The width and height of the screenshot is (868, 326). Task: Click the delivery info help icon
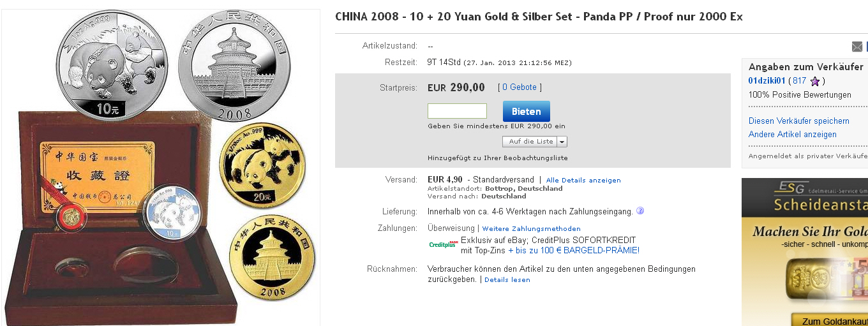[640, 211]
